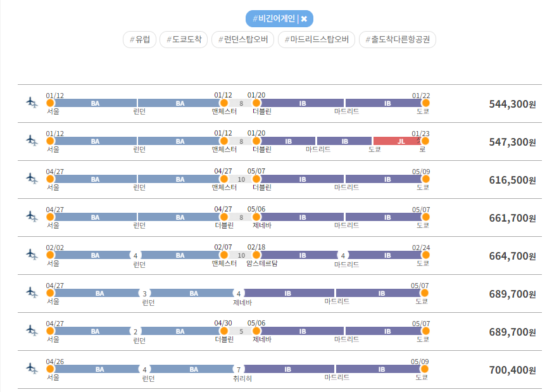Click 취리히 city label
This screenshot has width=559, height=392.
[242, 379]
